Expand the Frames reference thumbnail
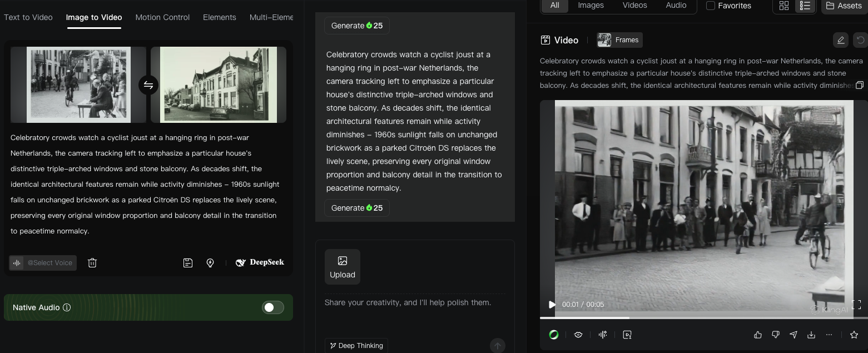The image size is (868, 353). [x=619, y=40]
